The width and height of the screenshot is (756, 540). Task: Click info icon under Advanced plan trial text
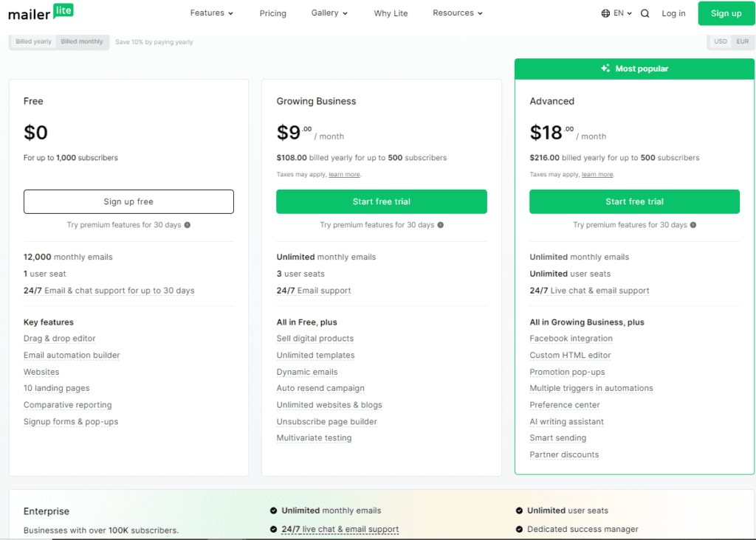coord(693,225)
